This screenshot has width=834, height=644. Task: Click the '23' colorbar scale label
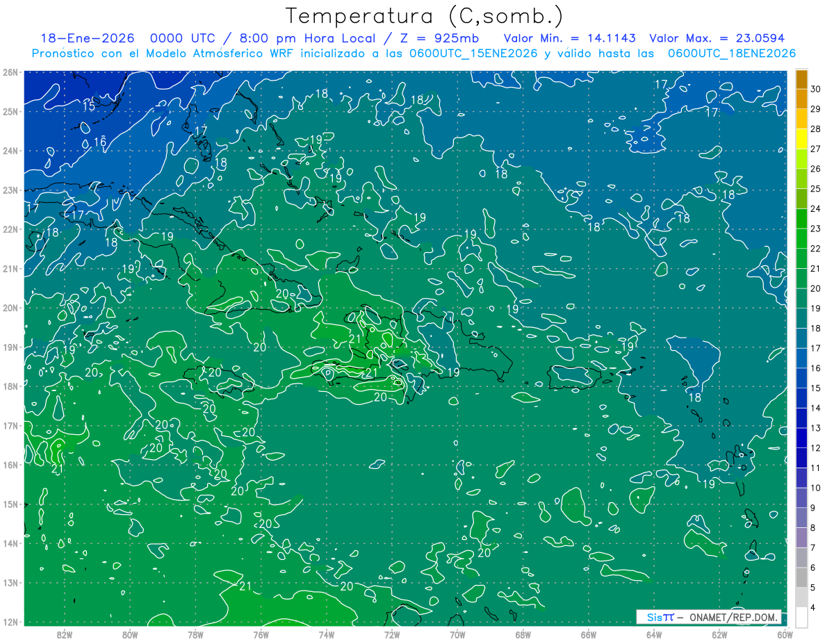[816, 229]
